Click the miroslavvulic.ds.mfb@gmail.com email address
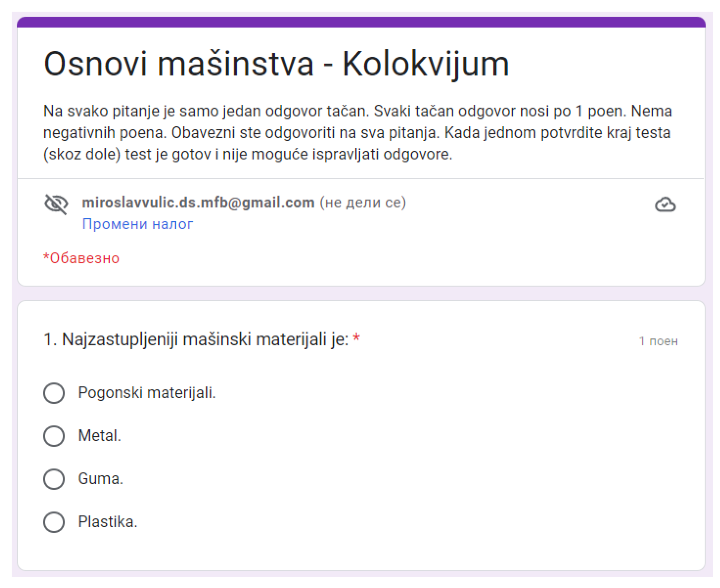720x588 pixels. pyautogui.click(x=198, y=203)
